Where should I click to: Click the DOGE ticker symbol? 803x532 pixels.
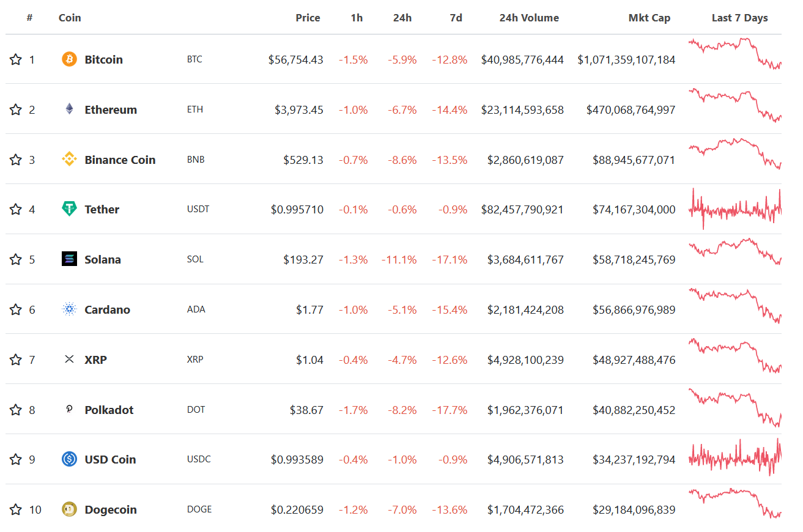pos(199,509)
